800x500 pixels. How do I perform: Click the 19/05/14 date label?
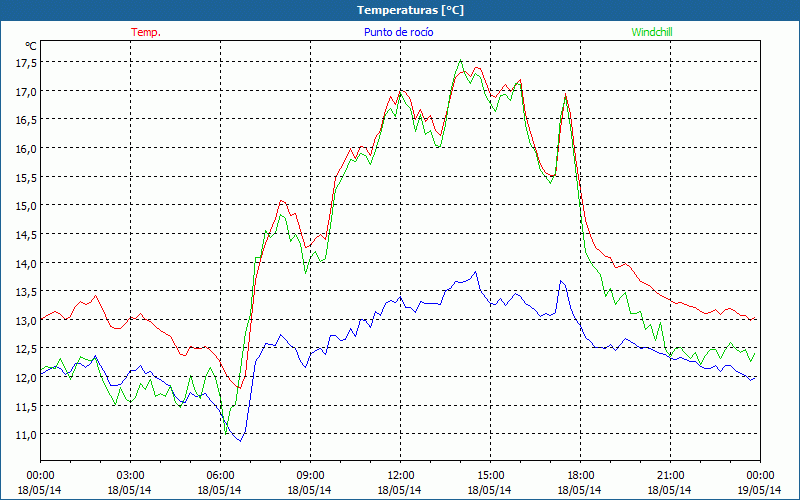point(760,490)
